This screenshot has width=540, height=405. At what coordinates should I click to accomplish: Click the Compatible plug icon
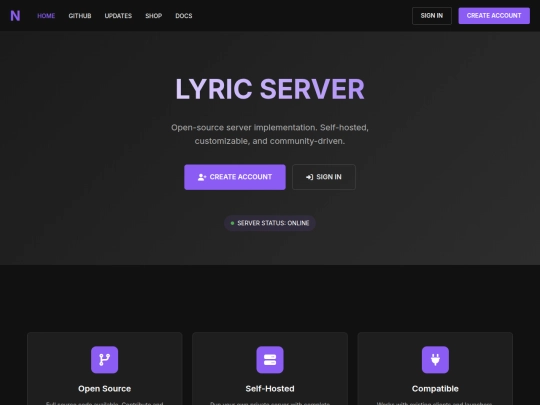click(x=435, y=360)
